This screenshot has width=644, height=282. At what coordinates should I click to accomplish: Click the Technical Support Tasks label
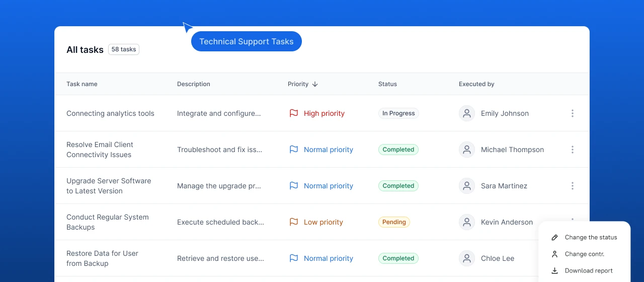click(246, 41)
